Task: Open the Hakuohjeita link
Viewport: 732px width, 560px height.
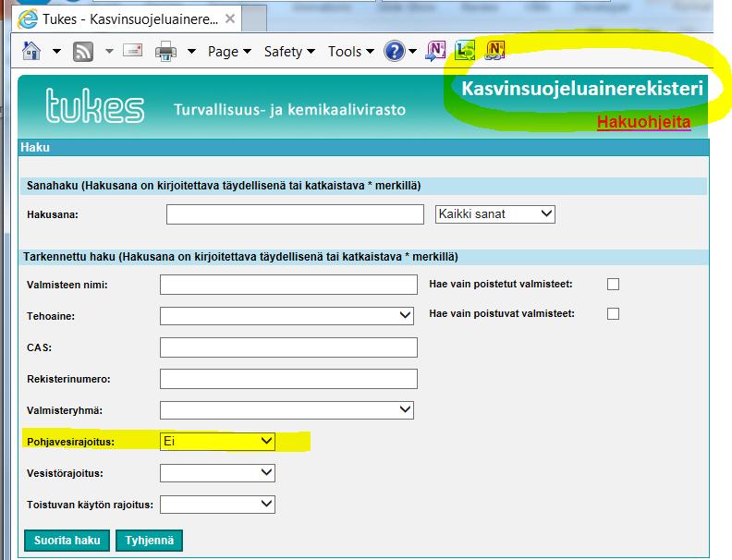Action: pos(644,122)
